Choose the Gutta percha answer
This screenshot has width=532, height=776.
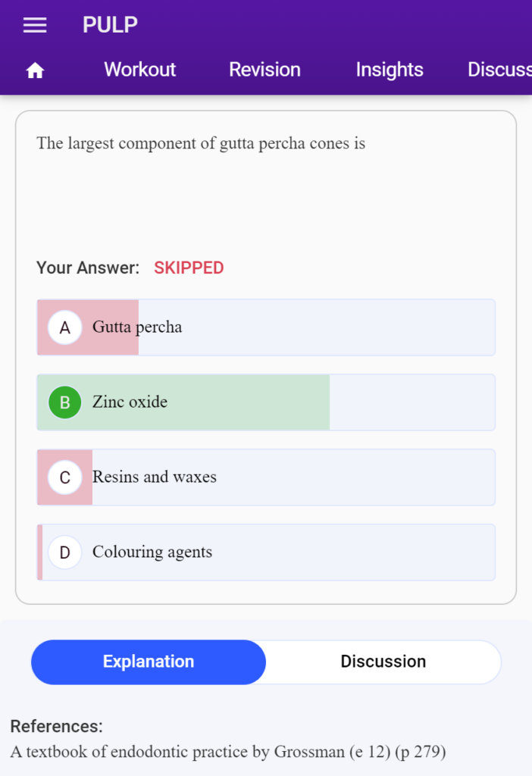coord(266,327)
